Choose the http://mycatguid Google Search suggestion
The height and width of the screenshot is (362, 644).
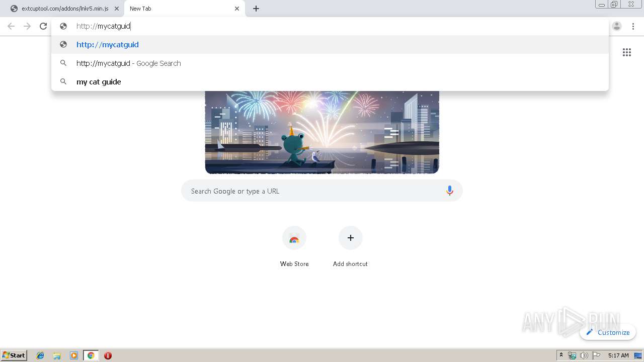[330, 63]
